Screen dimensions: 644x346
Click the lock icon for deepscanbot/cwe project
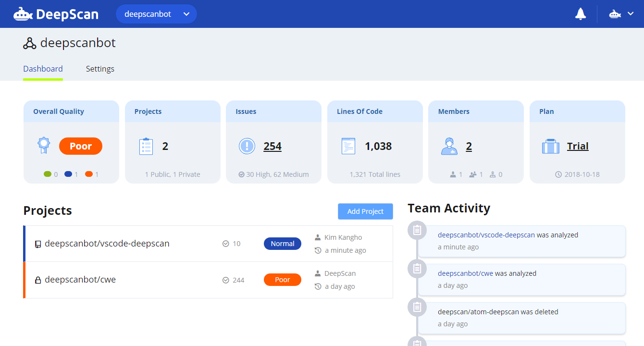(38, 280)
